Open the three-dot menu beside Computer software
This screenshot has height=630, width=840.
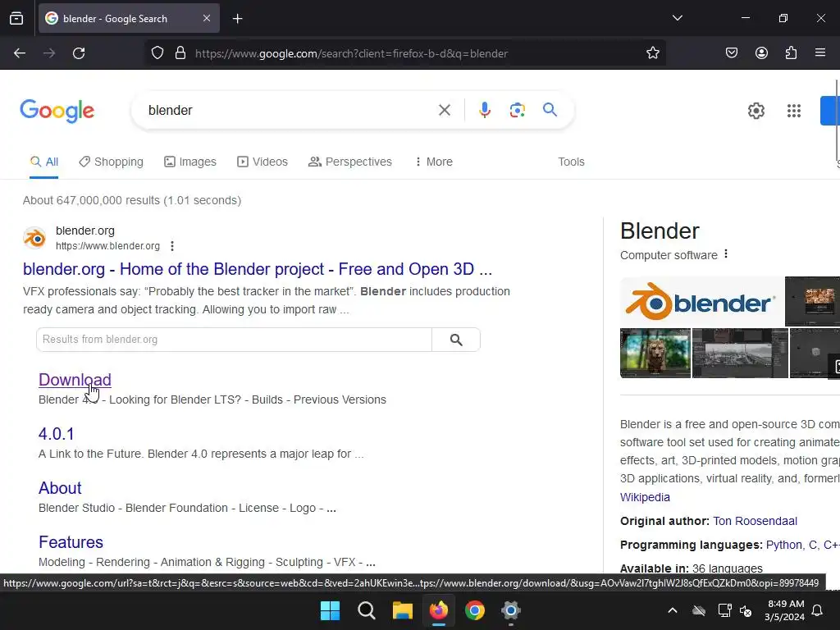tap(726, 254)
